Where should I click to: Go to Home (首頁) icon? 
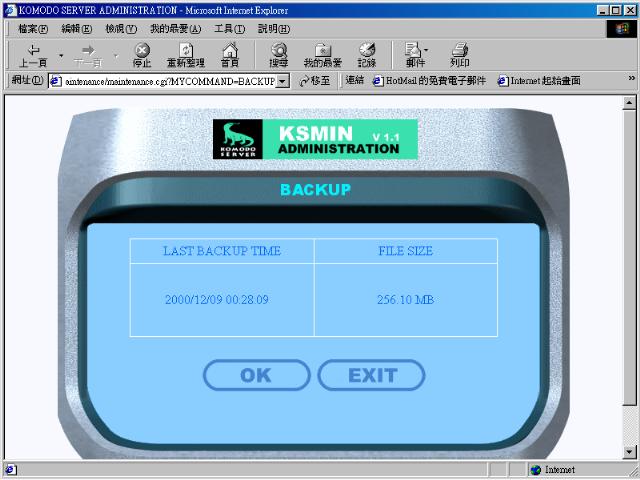coord(230,54)
